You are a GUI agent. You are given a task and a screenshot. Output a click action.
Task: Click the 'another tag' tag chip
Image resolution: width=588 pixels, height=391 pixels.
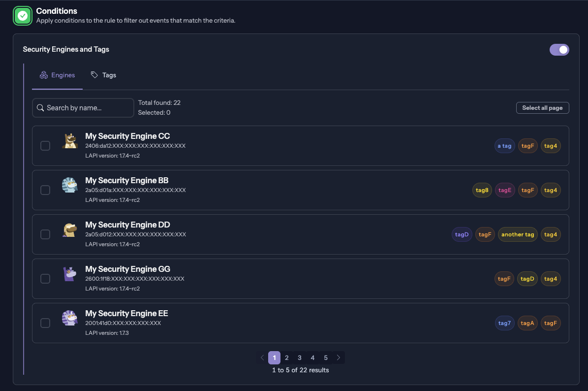pos(518,234)
